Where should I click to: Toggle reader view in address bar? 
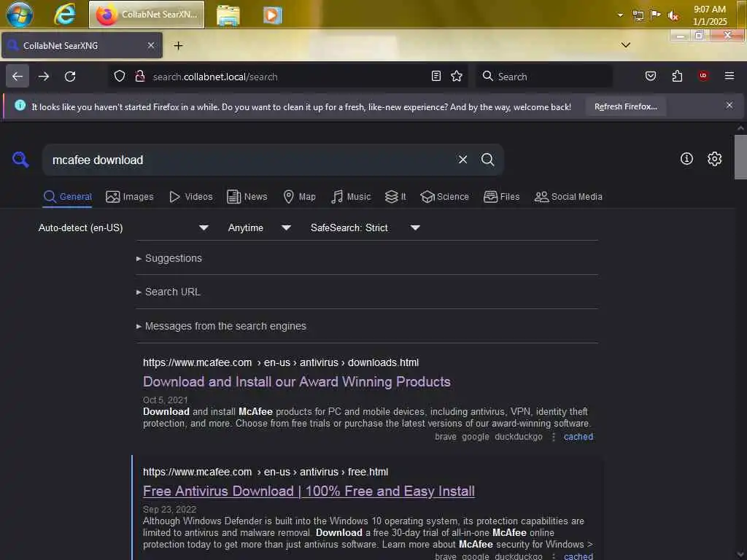[x=436, y=76]
